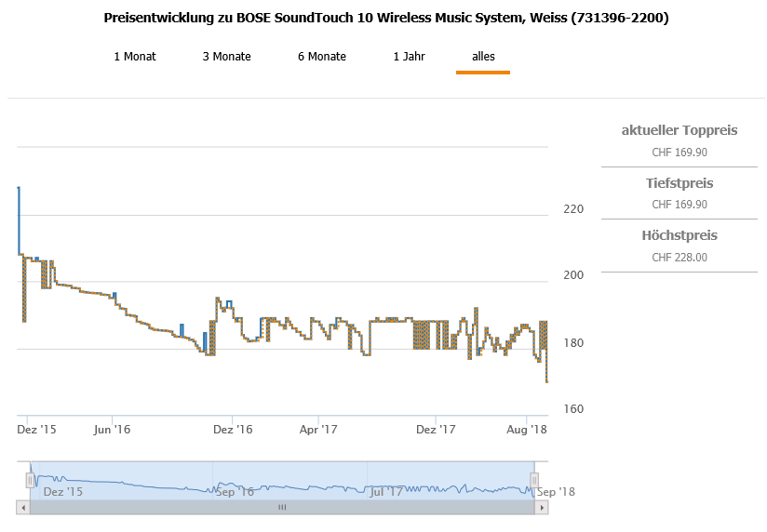Click the Höchstpreis heading

(x=679, y=235)
